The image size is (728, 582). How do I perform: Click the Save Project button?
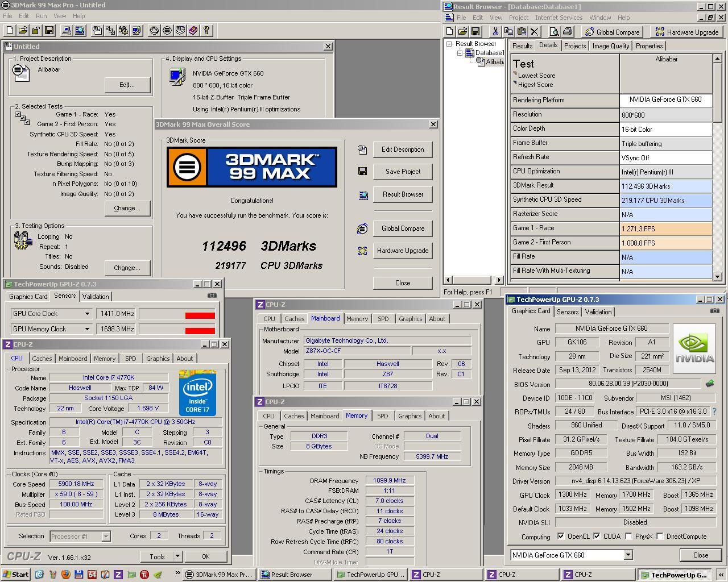click(403, 172)
